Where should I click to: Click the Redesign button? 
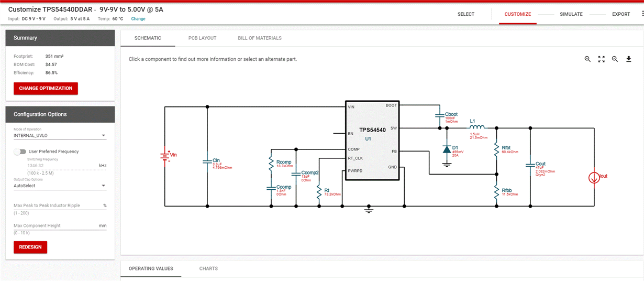(x=30, y=247)
